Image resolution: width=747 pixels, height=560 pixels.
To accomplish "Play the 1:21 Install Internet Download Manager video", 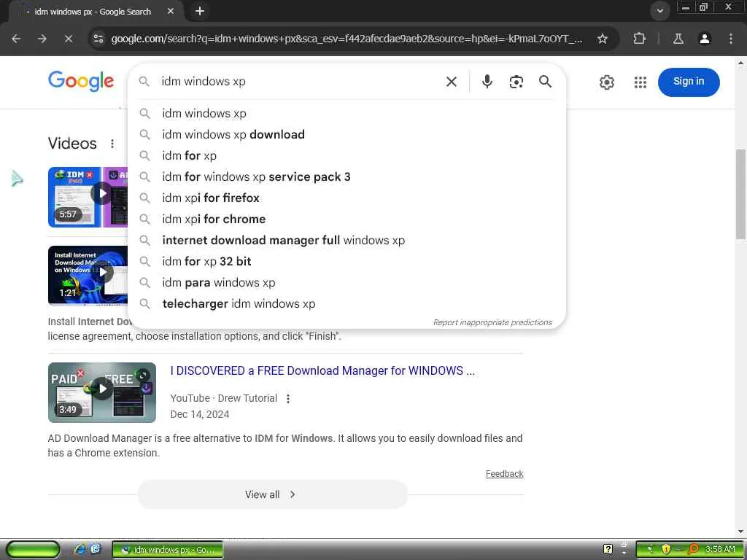I will click(88, 275).
